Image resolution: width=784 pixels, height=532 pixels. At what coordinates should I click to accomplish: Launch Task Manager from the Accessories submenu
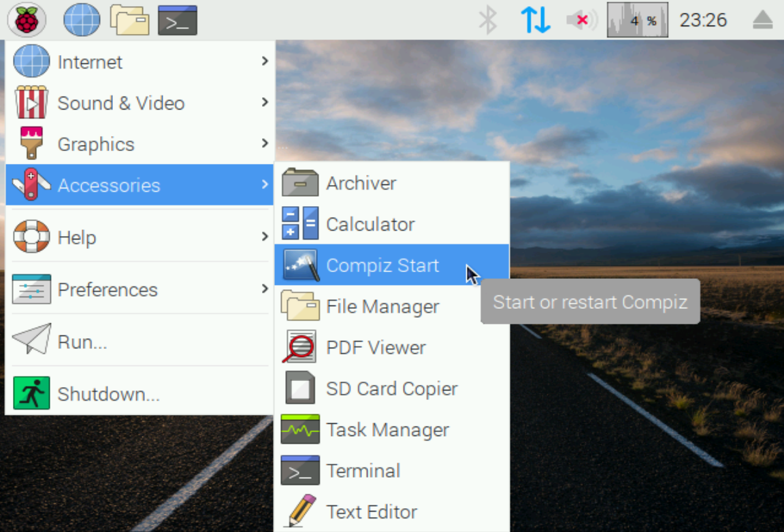pyautogui.click(x=392, y=429)
